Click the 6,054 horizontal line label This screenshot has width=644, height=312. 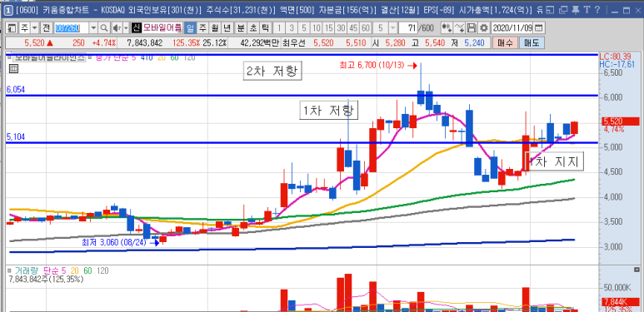click(x=16, y=89)
